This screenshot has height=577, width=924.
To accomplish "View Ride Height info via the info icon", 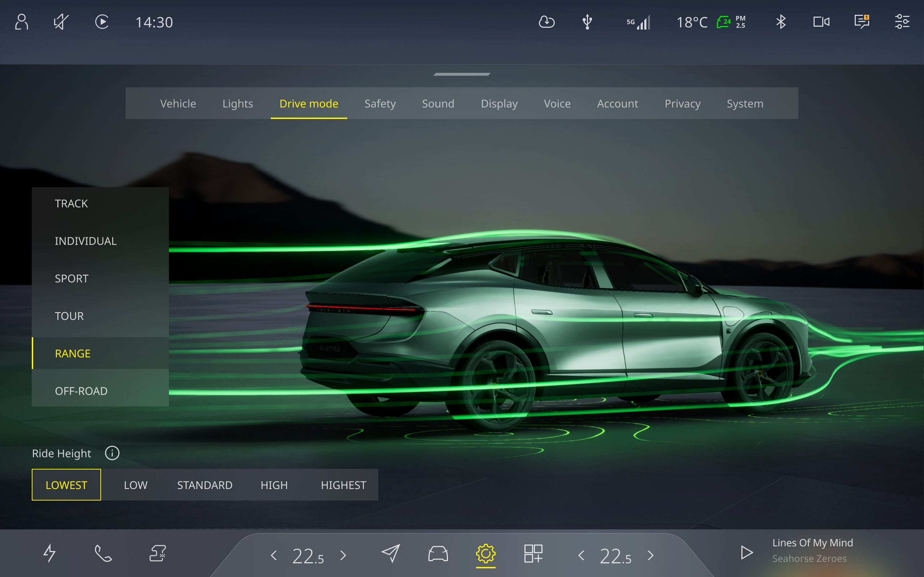I will click(112, 453).
